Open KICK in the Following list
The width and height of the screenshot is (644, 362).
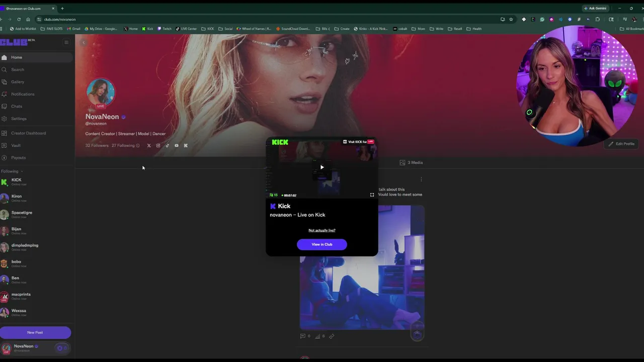[x=35, y=182]
